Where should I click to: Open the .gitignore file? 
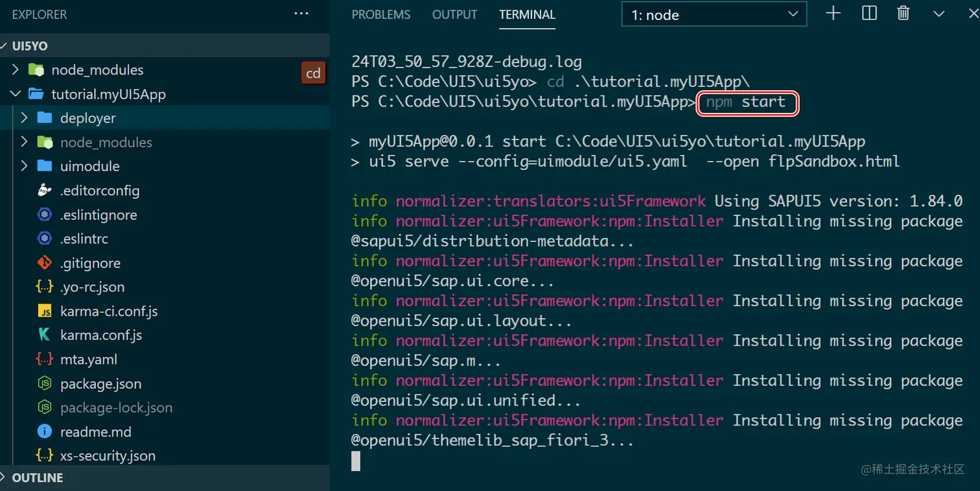click(x=90, y=263)
